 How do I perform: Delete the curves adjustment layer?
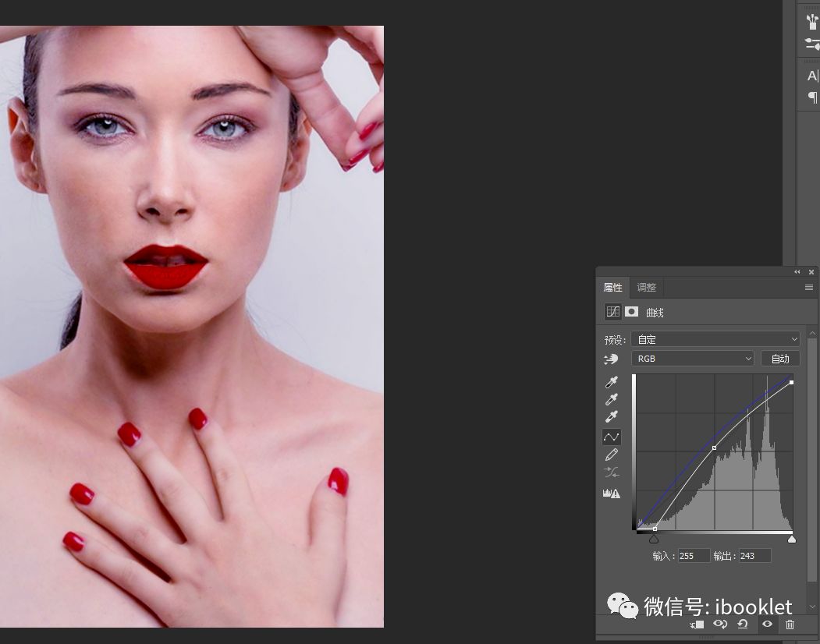point(790,624)
